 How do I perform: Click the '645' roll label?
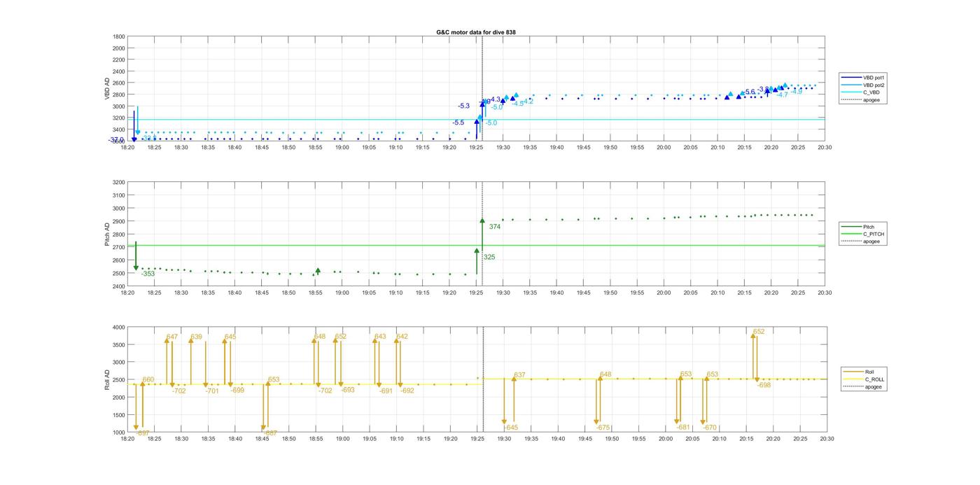230,337
